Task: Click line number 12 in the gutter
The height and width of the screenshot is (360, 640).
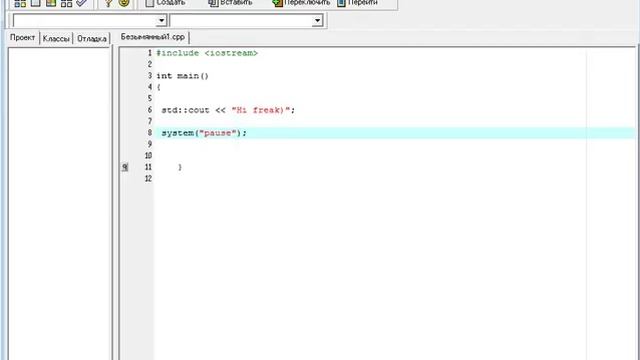Action: click(x=148, y=179)
